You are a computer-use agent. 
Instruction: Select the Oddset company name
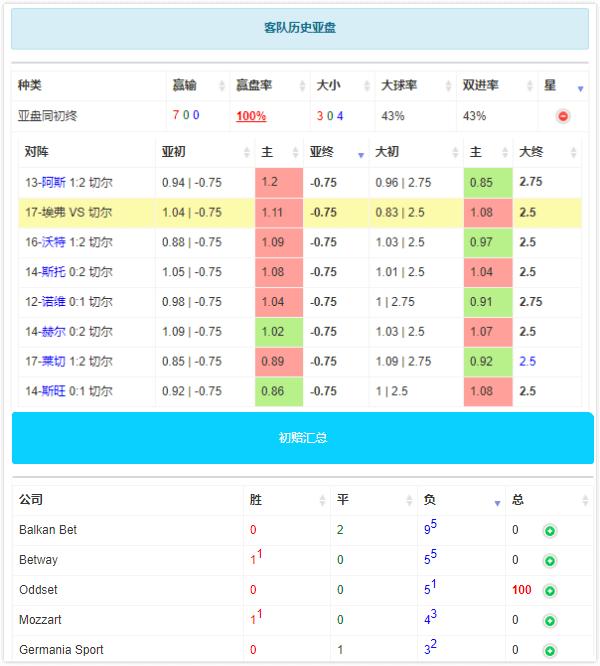pos(38,590)
